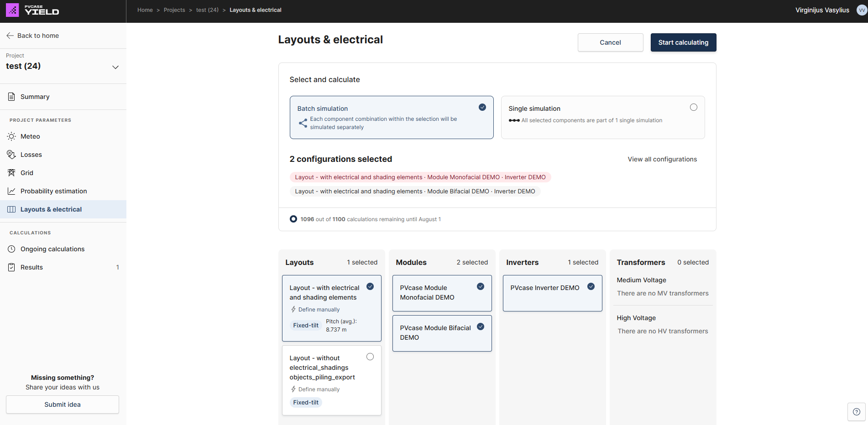Click '1096 out of 1100 calculations remaining' text

[x=371, y=219]
